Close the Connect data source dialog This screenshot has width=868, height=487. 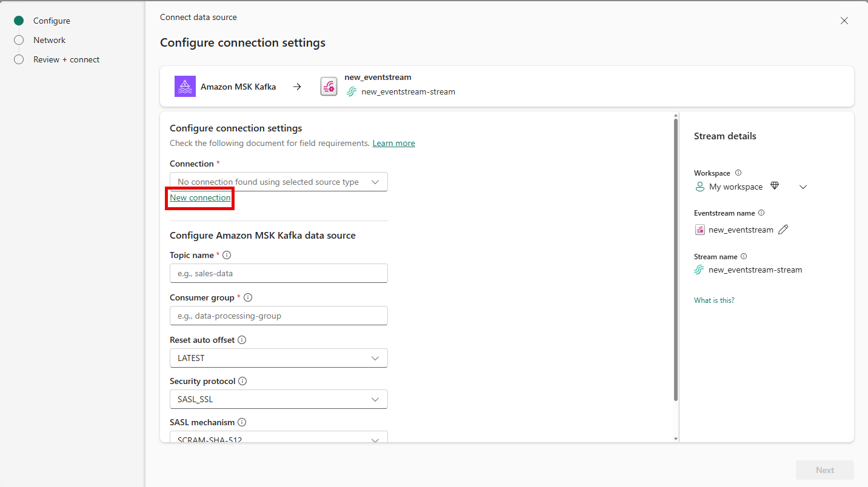click(844, 21)
